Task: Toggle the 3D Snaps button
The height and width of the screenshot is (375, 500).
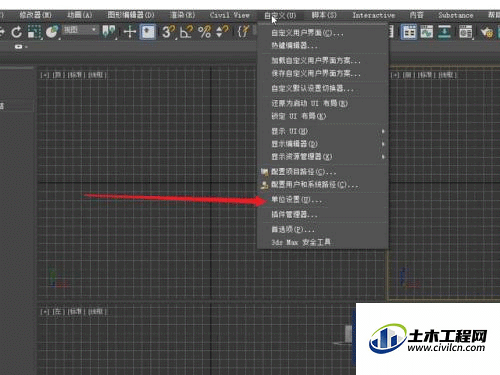Action: (x=169, y=32)
